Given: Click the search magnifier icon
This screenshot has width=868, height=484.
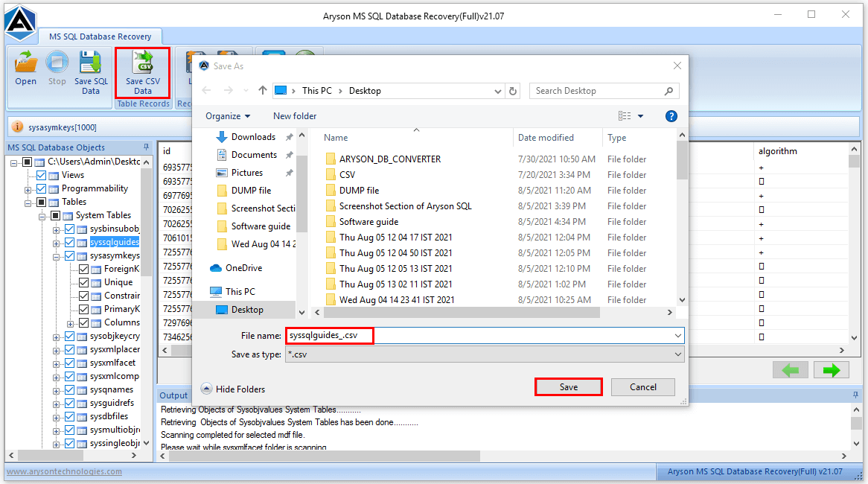Looking at the screenshot, I should pyautogui.click(x=668, y=91).
